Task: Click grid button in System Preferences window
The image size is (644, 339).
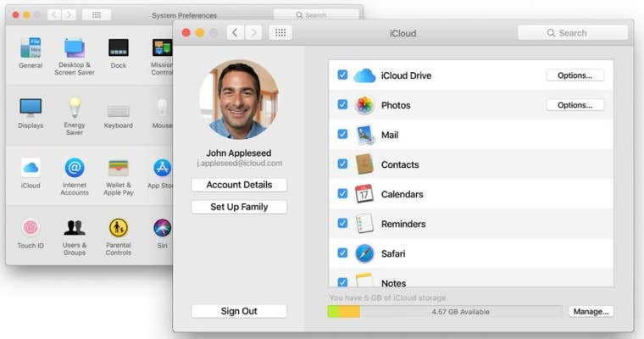Action: [97, 15]
